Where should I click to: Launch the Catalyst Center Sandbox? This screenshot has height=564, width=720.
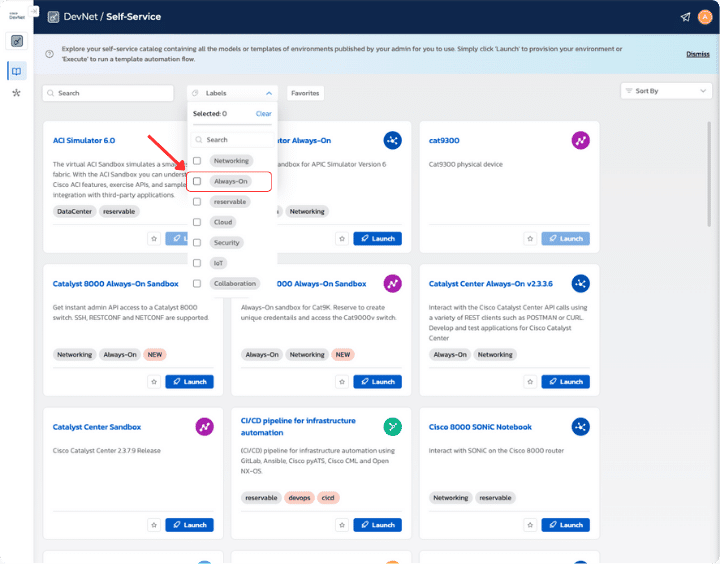pos(189,525)
